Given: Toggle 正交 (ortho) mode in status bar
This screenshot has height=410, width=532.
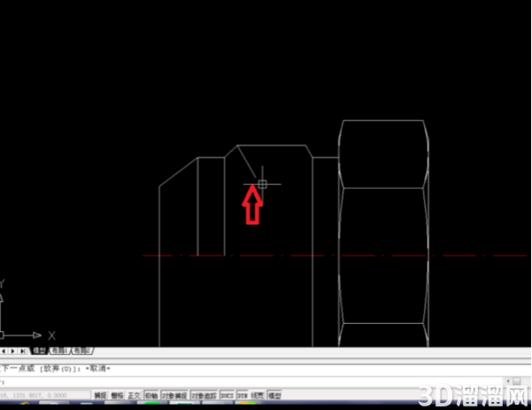Looking at the screenshot, I should tap(134, 396).
